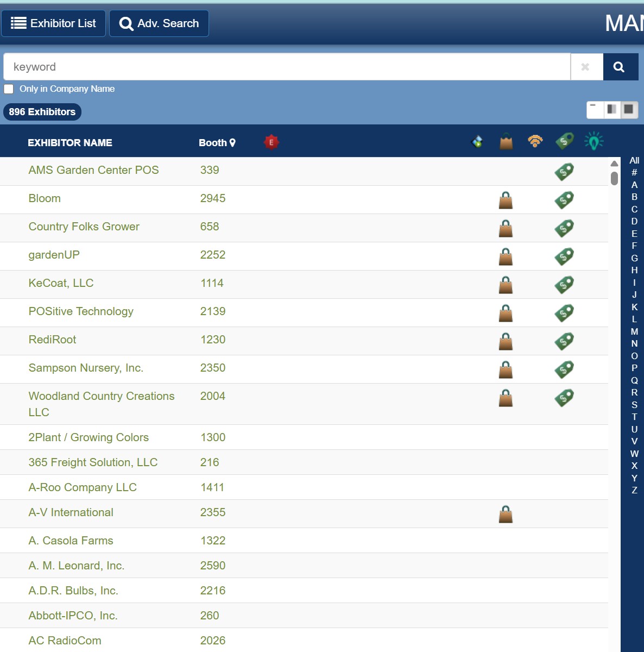The height and width of the screenshot is (652, 644).
Task: Click the wifi signal header icon
Action: click(x=535, y=141)
